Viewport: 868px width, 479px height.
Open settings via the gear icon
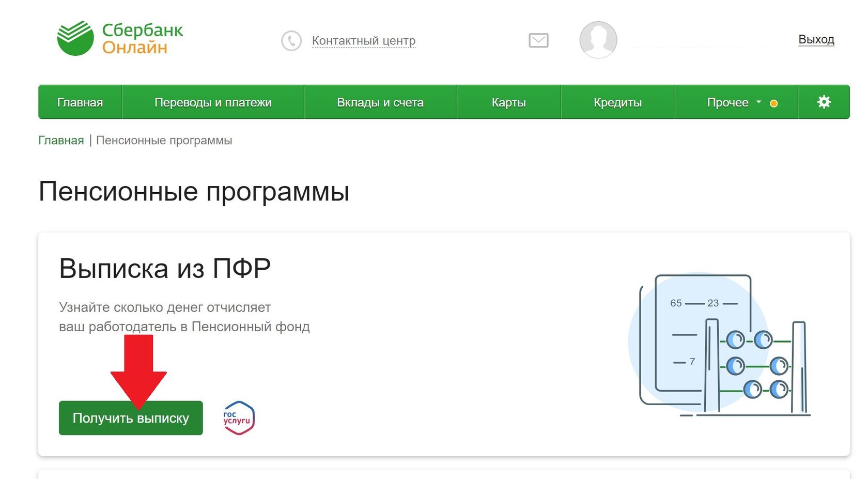tap(824, 102)
